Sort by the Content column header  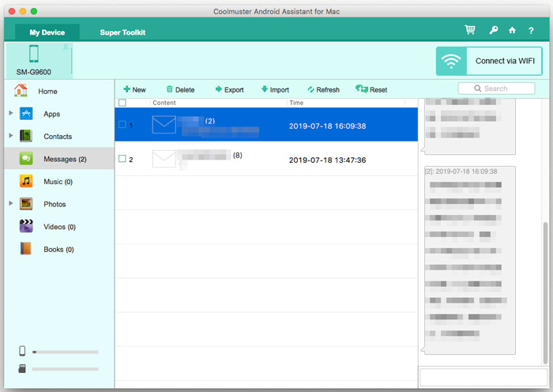tap(164, 103)
